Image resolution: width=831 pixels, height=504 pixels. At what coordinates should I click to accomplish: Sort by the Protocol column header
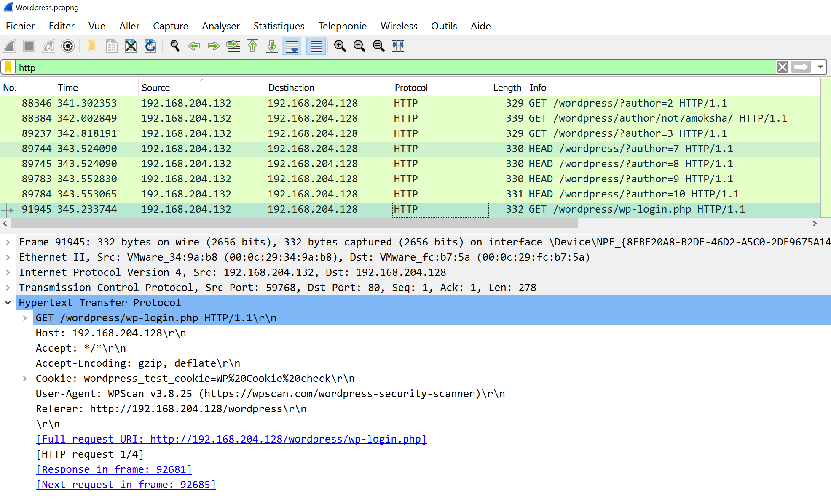click(x=441, y=88)
